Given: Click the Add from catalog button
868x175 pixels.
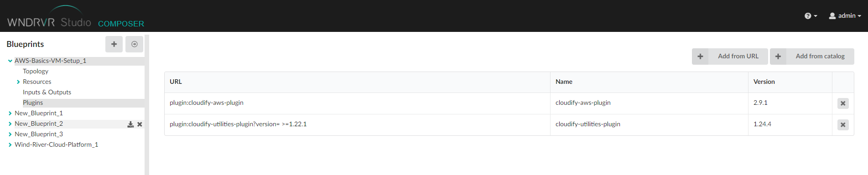Looking at the screenshot, I should (812, 57).
